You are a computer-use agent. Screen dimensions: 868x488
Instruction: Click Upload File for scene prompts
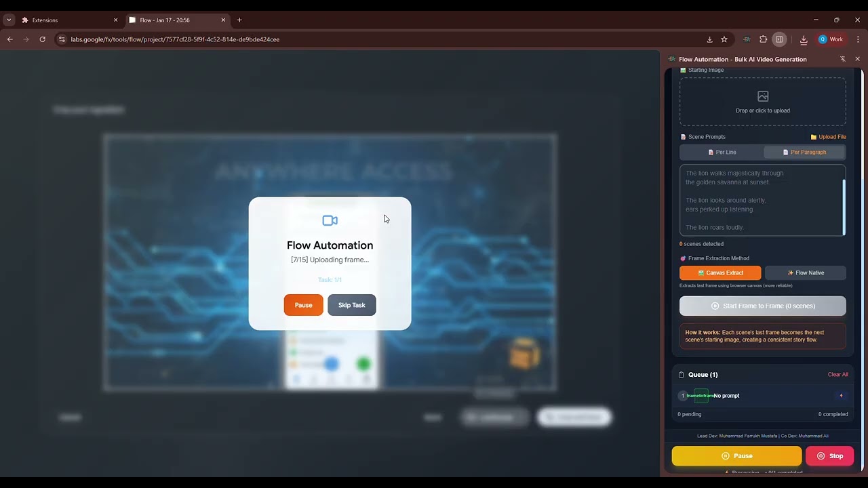pyautogui.click(x=828, y=137)
